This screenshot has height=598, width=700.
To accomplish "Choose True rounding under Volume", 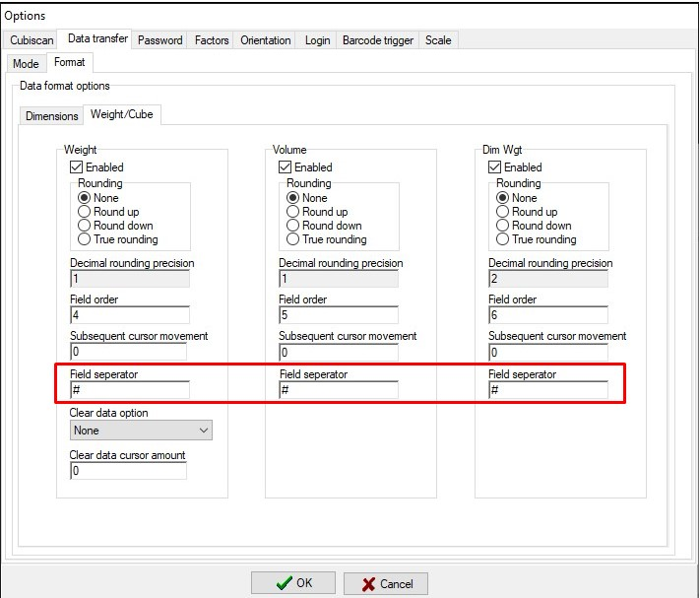I will click(x=293, y=239).
